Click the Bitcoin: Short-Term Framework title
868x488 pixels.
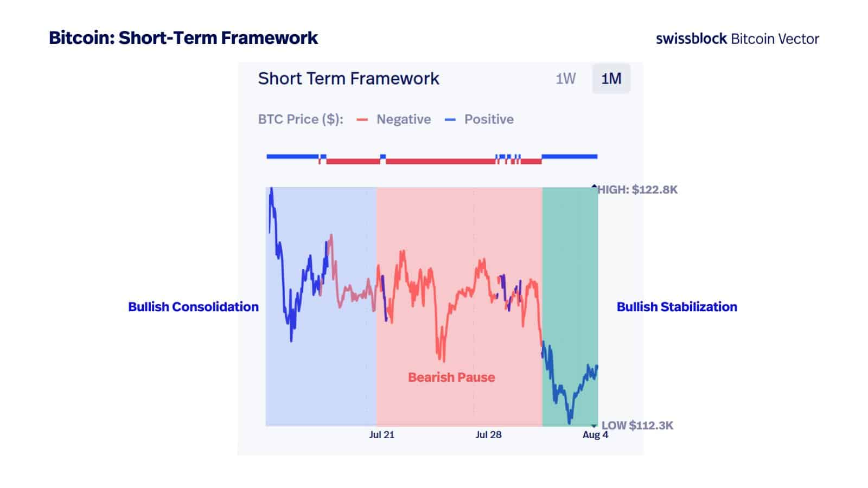pyautogui.click(x=183, y=38)
